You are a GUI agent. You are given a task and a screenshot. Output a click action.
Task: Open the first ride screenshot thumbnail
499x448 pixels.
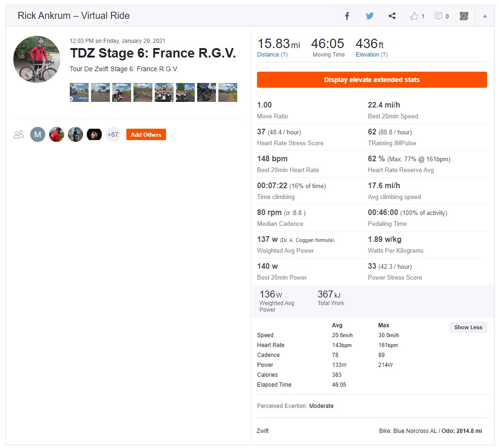pos(79,92)
